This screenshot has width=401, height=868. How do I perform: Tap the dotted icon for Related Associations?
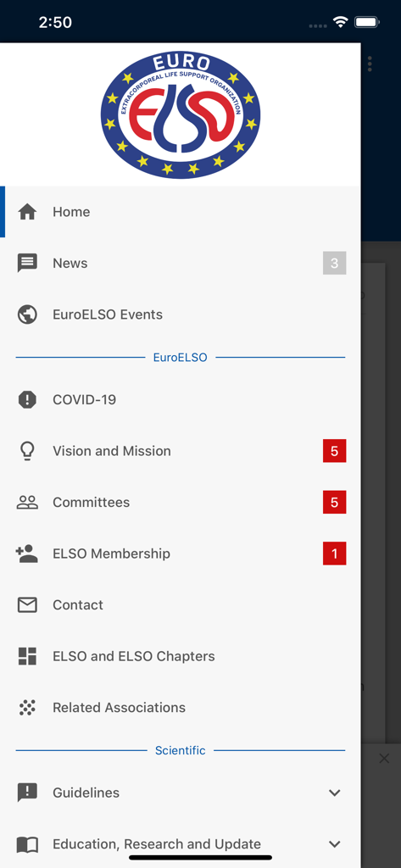tap(27, 708)
